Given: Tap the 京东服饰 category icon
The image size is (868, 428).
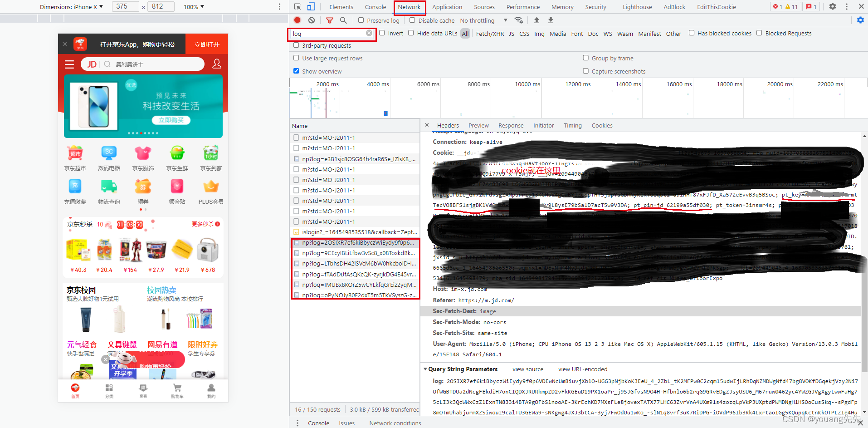Looking at the screenshot, I should [x=143, y=153].
